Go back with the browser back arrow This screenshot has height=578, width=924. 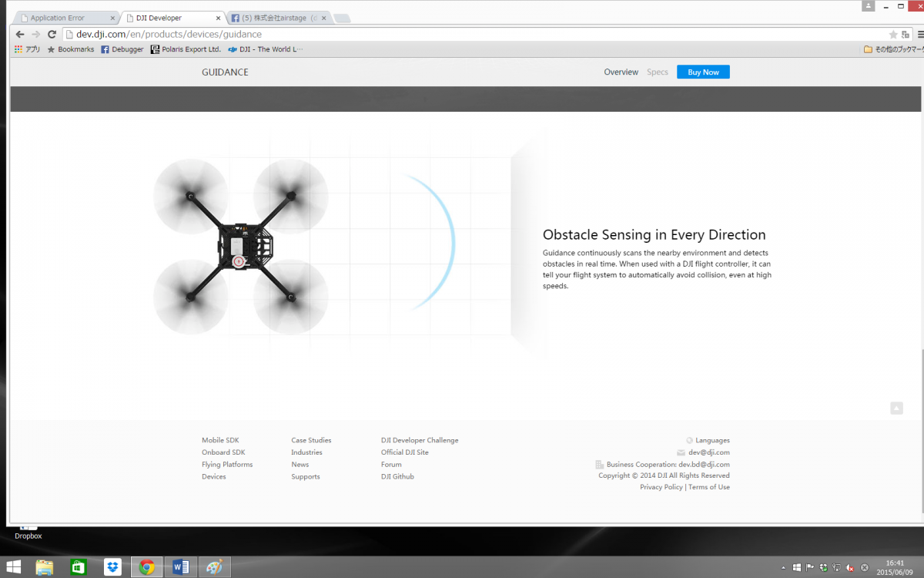(20, 34)
